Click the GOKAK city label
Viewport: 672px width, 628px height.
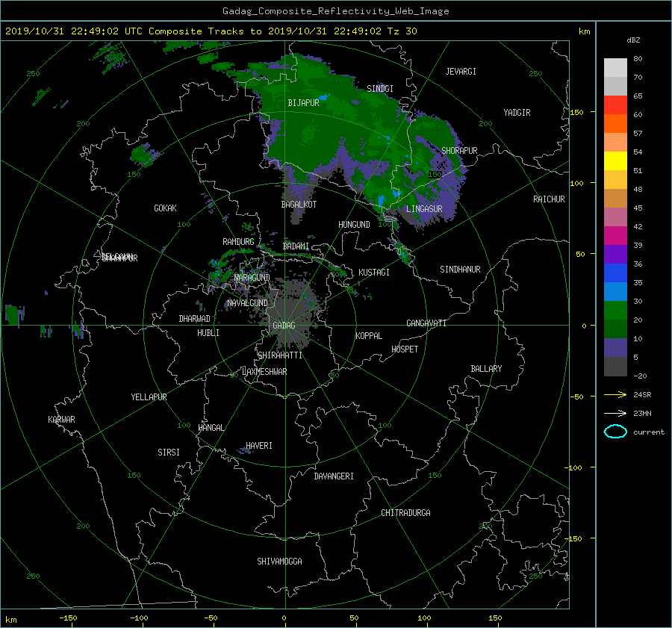tap(166, 208)
